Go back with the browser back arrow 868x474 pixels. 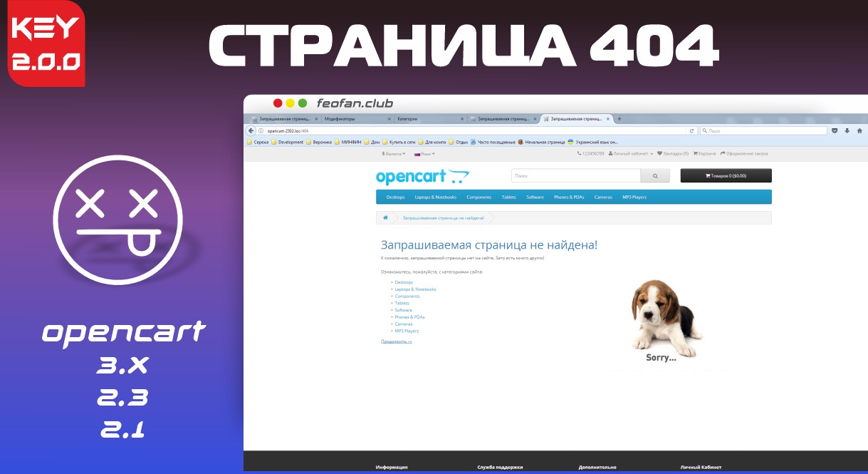click(251, 131)
